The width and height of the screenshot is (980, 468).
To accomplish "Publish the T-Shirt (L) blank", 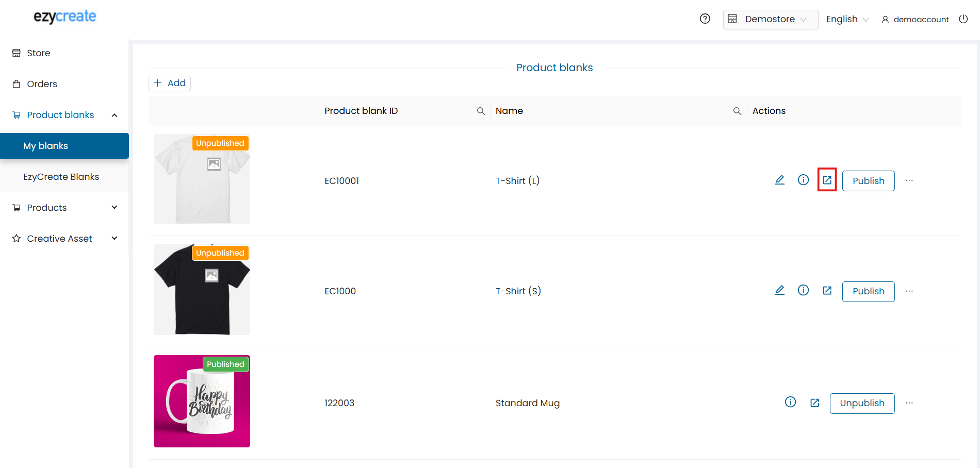I will pyautogui.click(x=868, y=181).
